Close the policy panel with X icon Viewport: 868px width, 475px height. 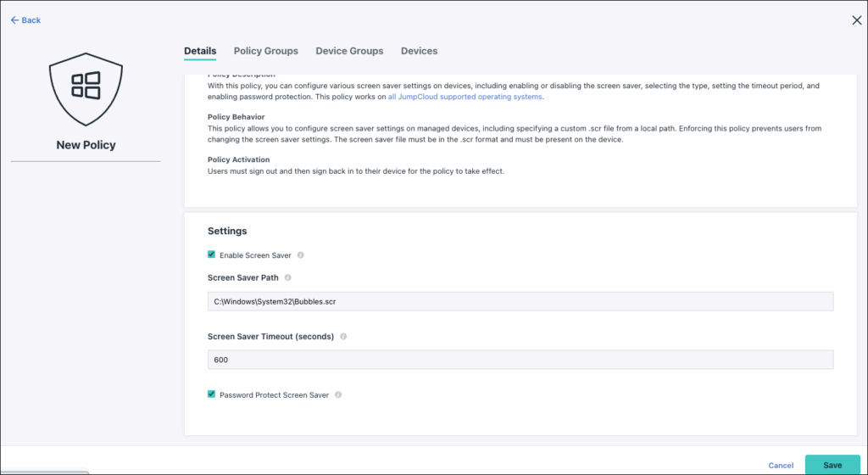(856, 20)
